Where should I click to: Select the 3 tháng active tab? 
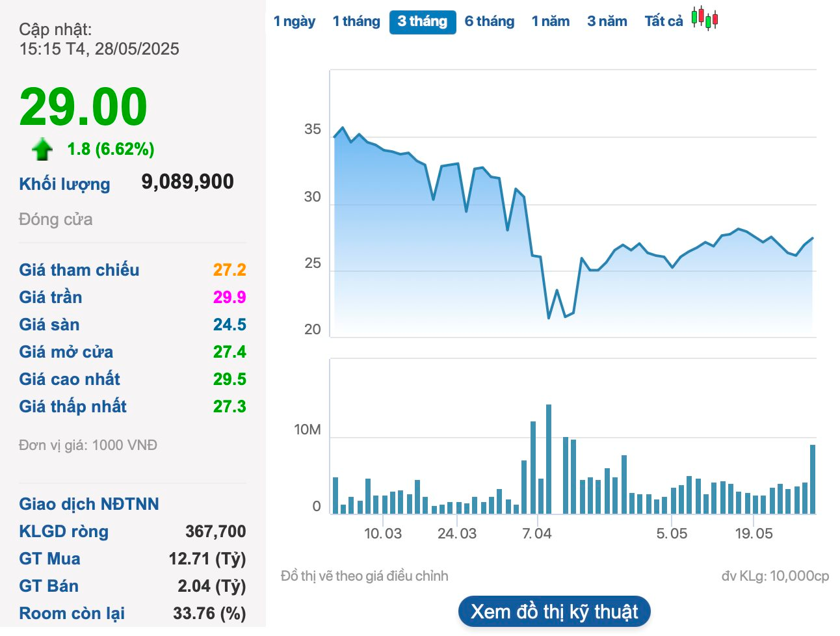pyautogui.click(x=423, y=21)
